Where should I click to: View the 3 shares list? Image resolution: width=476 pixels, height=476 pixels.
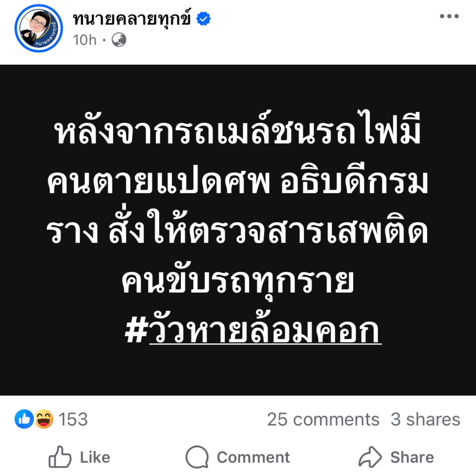[425, 420]
